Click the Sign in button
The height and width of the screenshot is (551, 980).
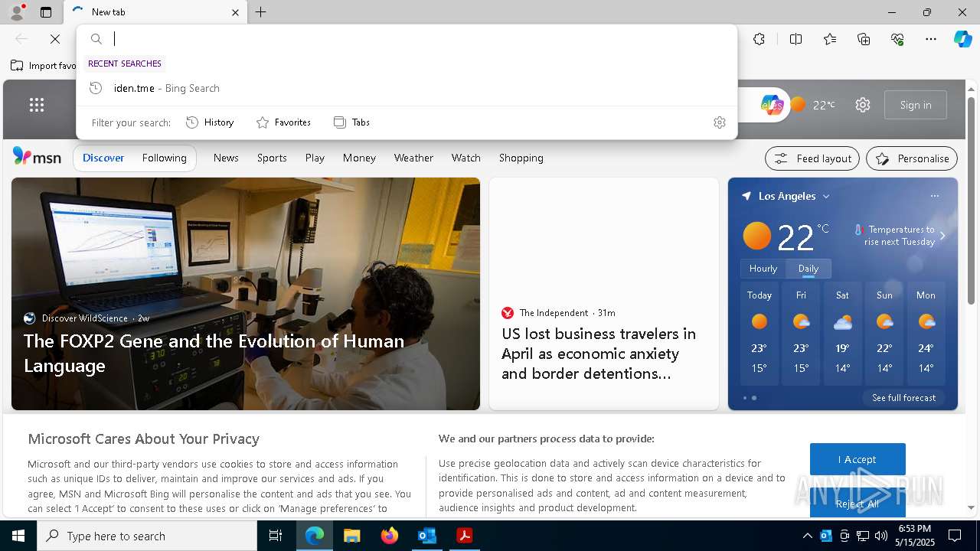[x=916, y=105]
